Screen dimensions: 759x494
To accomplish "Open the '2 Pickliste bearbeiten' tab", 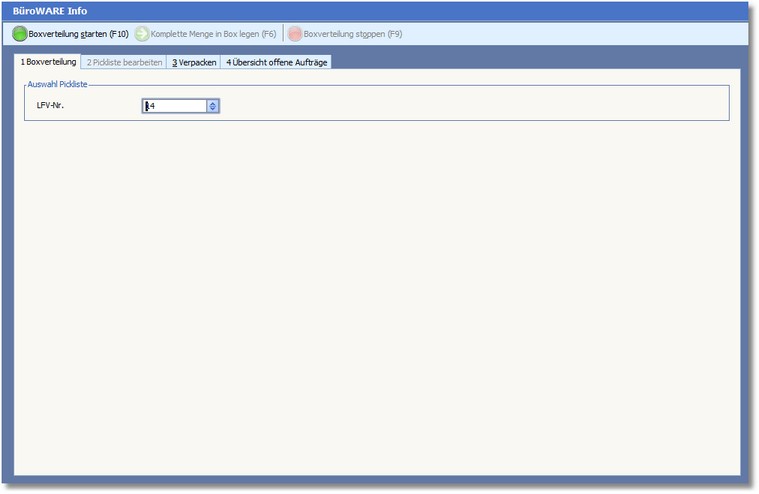I will tap(124, 62).
